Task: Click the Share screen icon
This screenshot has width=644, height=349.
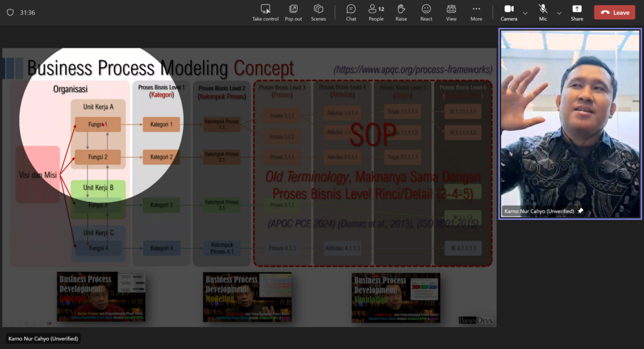Action: (x=577, y=12)
